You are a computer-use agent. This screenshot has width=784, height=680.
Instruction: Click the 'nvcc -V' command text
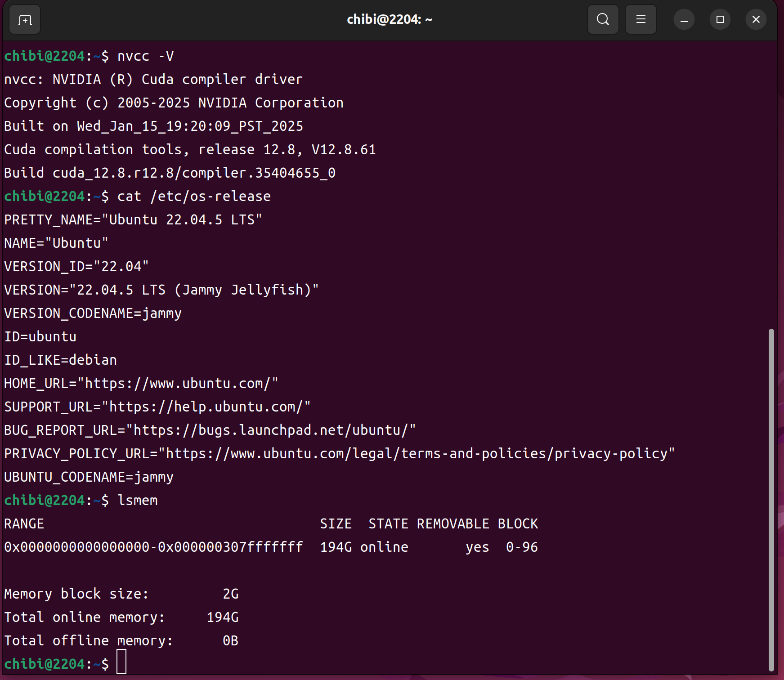(145, 56)
